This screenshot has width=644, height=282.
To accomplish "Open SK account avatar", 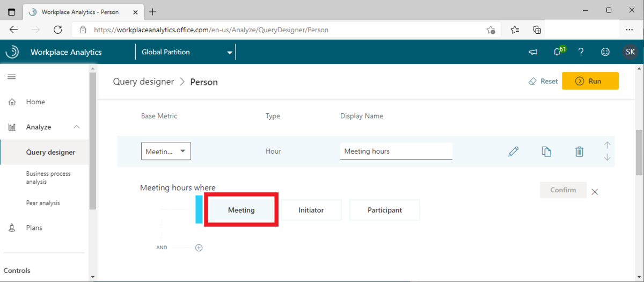I will point(631,52).
